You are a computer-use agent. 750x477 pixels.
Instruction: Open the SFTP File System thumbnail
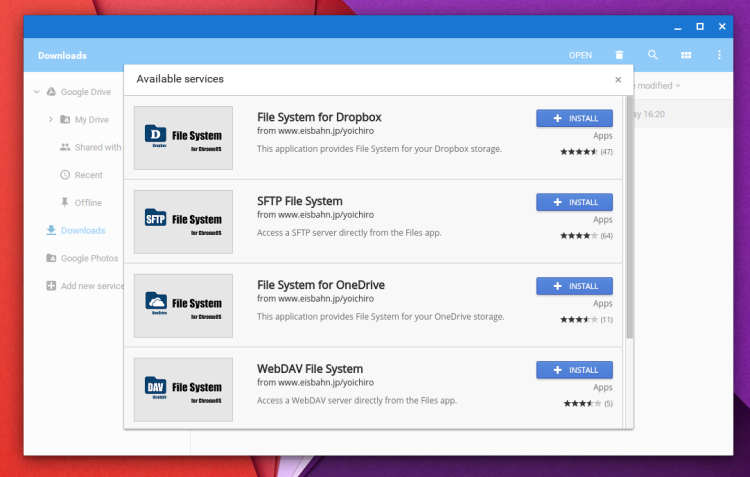[x=183, y=222]
